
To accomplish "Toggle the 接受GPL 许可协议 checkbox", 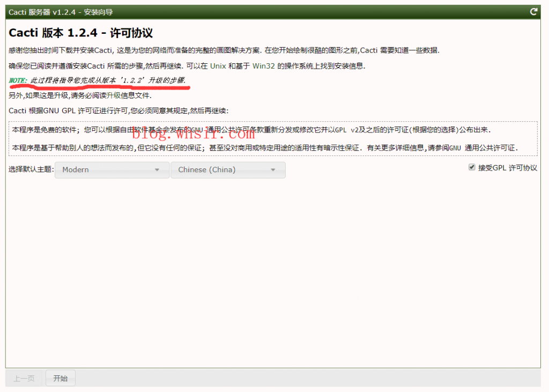I will pos(472,167).
